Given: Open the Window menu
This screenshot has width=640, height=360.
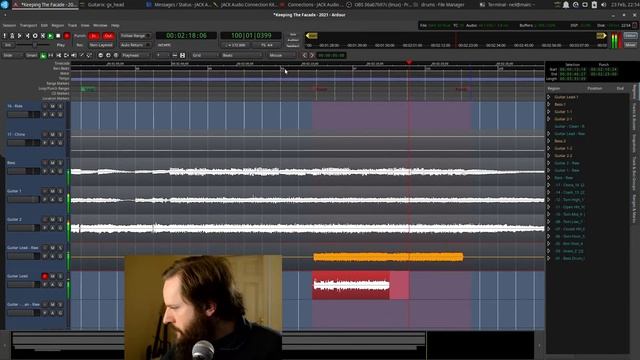Looking at the screenshot, I should tap(100, 25).
